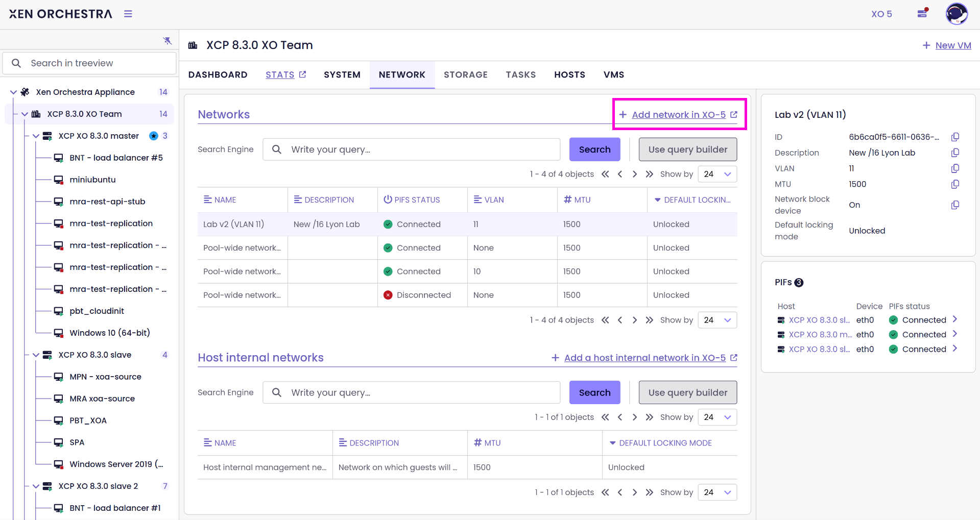Click the hamburger menu icon beside logo
This screenshot has height=520, width=980.
[128, 14]
